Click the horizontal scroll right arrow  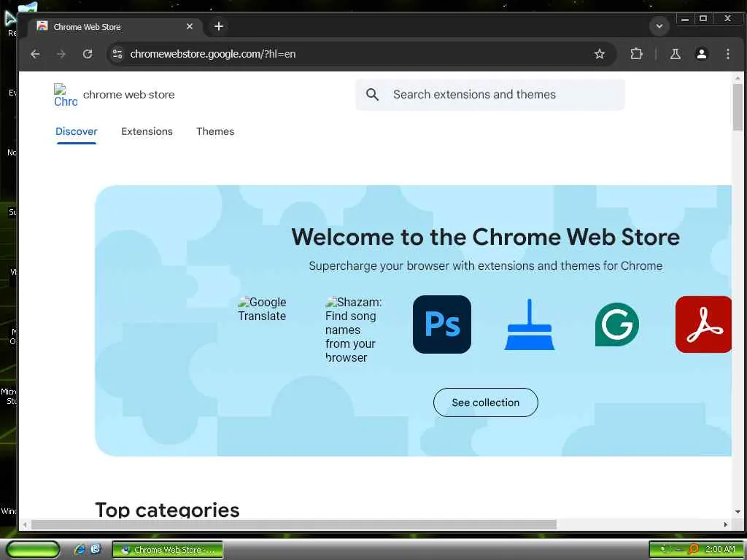pyautogui.click(x=726, y=524)
